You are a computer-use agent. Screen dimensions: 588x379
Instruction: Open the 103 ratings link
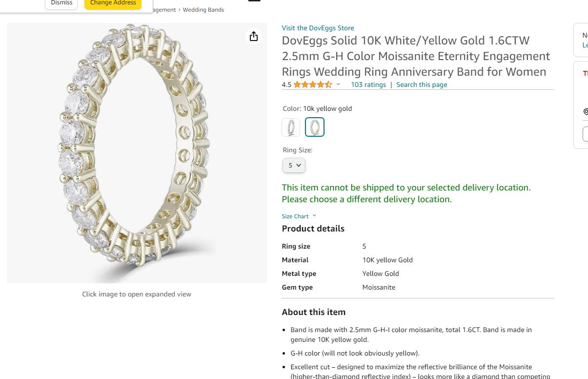pyautogui.click(x=368, y=84)
